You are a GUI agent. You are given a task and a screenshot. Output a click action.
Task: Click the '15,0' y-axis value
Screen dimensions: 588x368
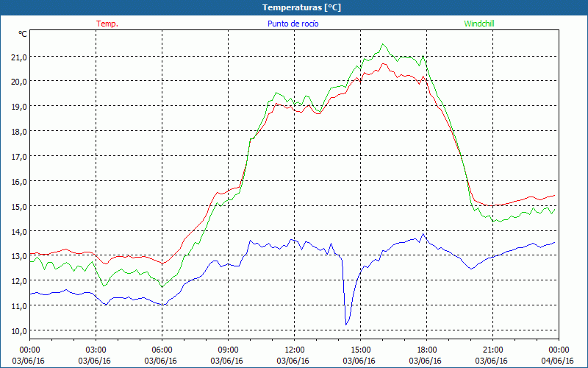click(19, 207)
